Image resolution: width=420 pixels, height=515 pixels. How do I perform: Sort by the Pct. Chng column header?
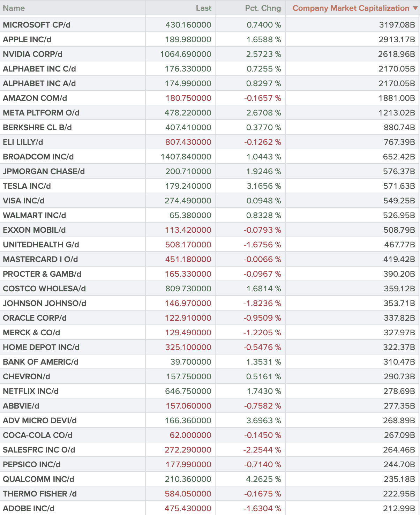tap(263, 8)
